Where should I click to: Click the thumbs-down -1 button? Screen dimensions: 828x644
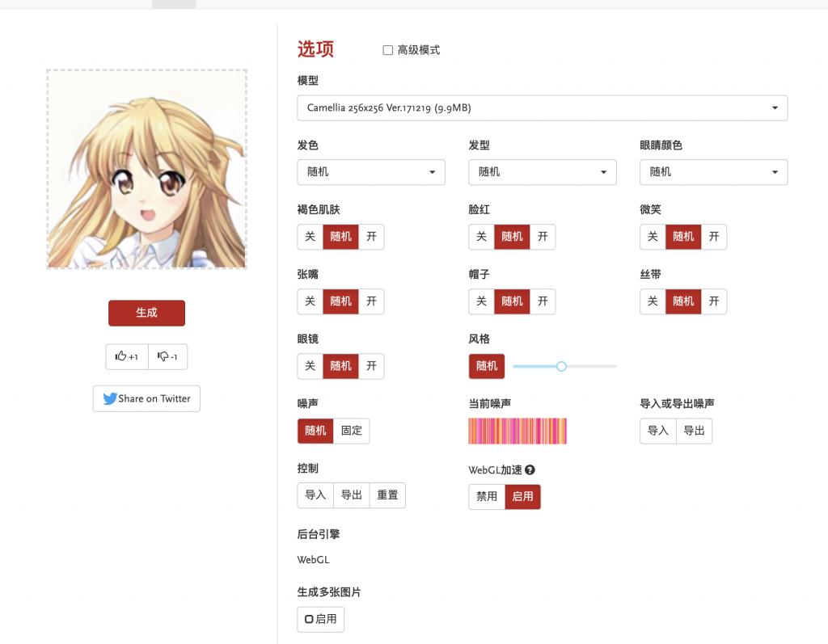pos(168,356)
